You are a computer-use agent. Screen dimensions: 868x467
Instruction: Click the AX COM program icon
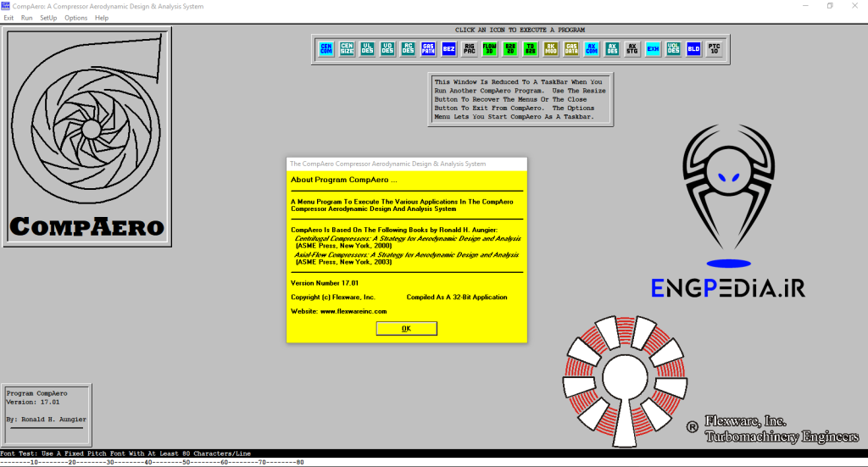point(592,49)
